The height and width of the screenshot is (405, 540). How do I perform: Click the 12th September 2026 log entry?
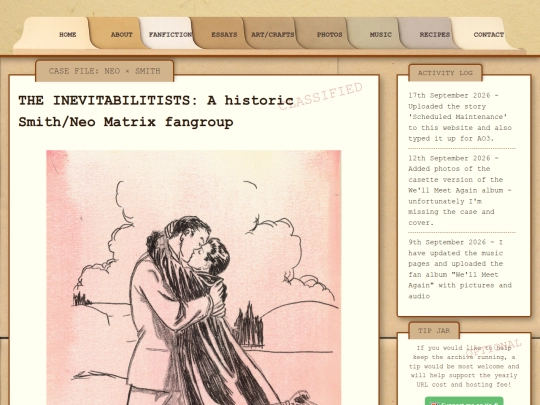click(x=461, y=190)
